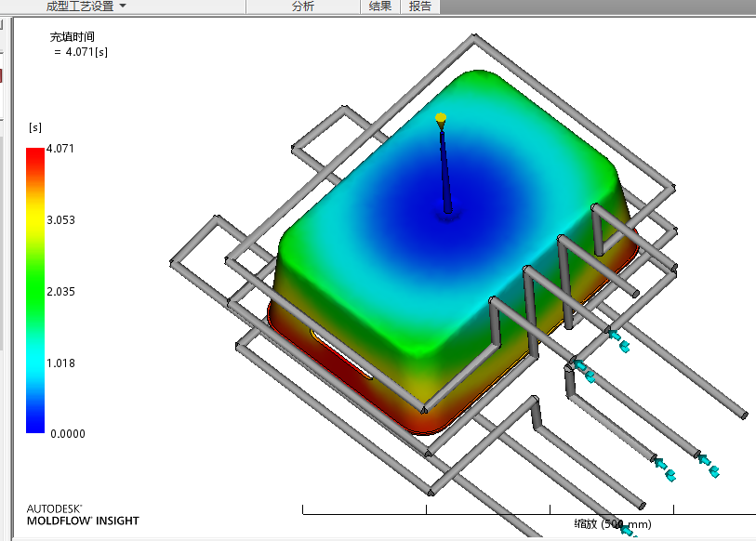
Task: Click the 充填时间 result title
Action: 73,36
